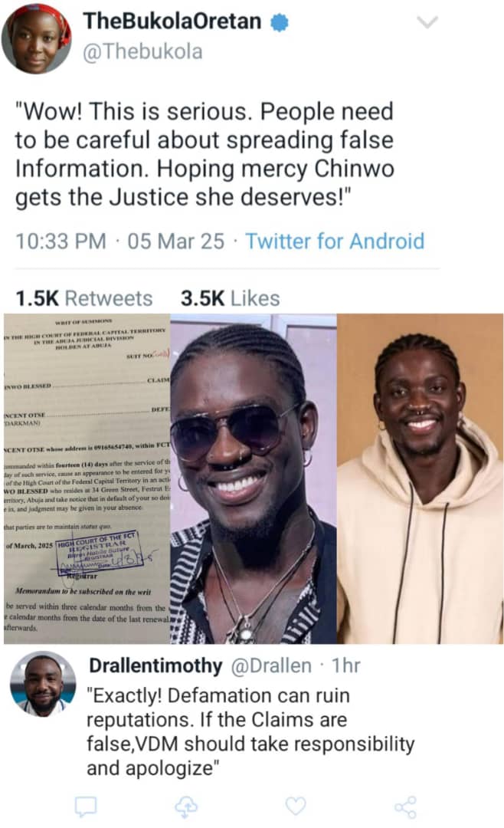Like the Drallentimothy reply with heart icon

click(295, 806)
